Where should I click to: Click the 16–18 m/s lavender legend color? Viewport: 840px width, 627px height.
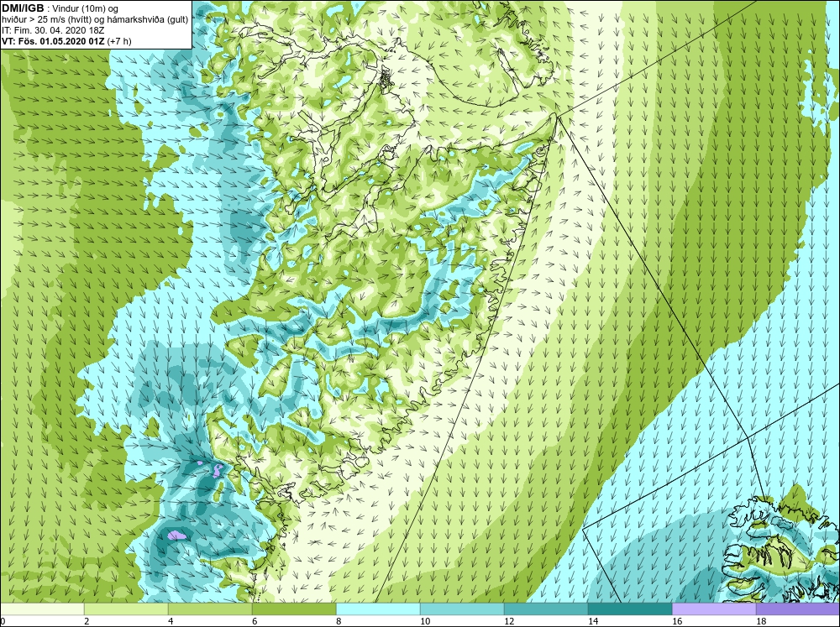(x=714, y=609)
